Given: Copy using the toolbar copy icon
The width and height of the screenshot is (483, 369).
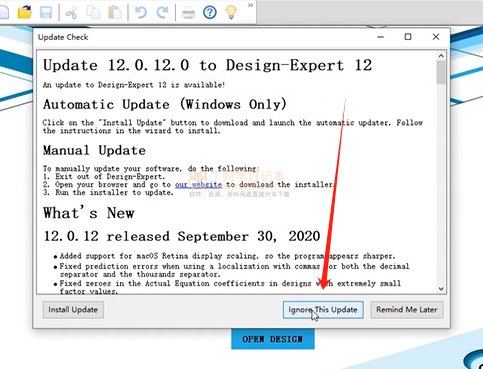Looking at the screenshot, I should click(x=93, y=13).
